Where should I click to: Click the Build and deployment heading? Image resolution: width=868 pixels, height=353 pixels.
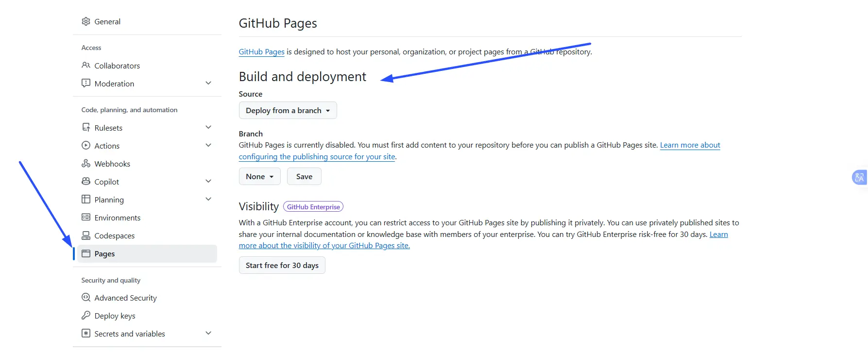(302, 76)
